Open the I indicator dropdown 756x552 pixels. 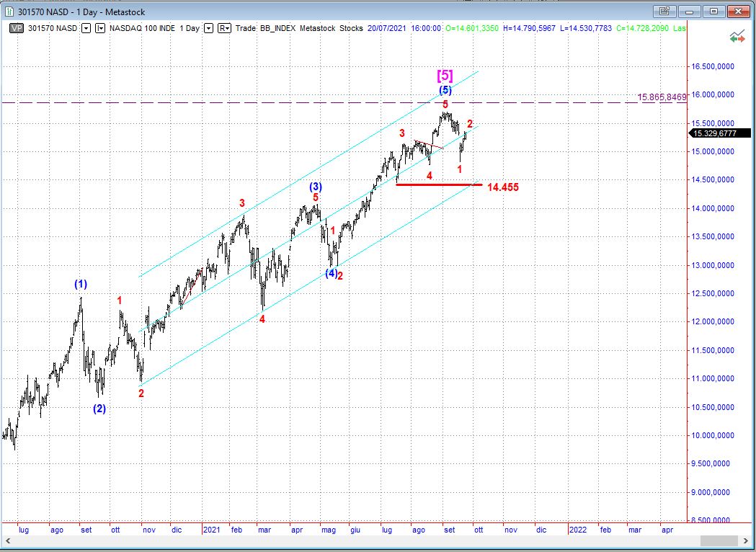tap(99, 28)
